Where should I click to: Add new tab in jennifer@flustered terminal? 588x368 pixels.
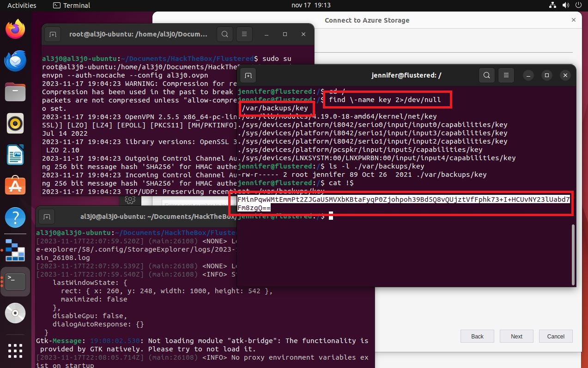pyautogui.click(x=248, y=75)
